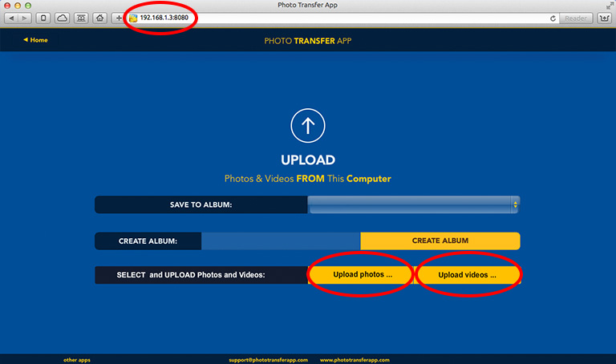Click the CREATE ALBUM: label
The width and height of the screenshot is (616, 364).
tap(148, 241)
